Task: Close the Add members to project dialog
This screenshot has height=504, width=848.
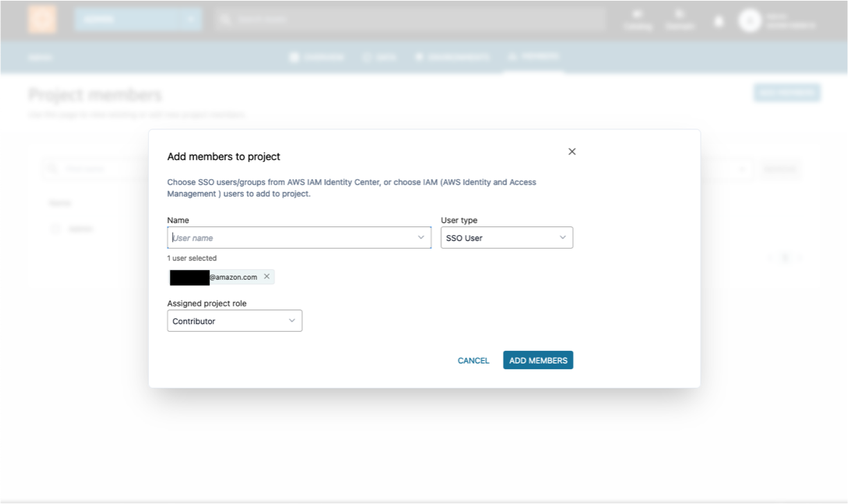Action: pos(572,152)
